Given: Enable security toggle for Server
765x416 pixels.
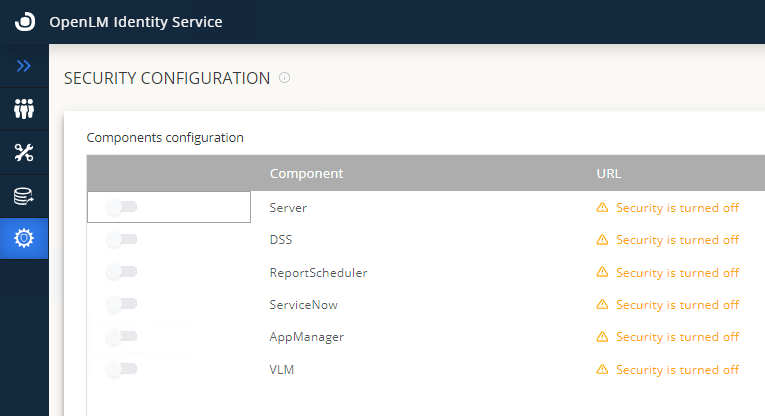Looking at the screenshot, I should (x=122, y=207).
